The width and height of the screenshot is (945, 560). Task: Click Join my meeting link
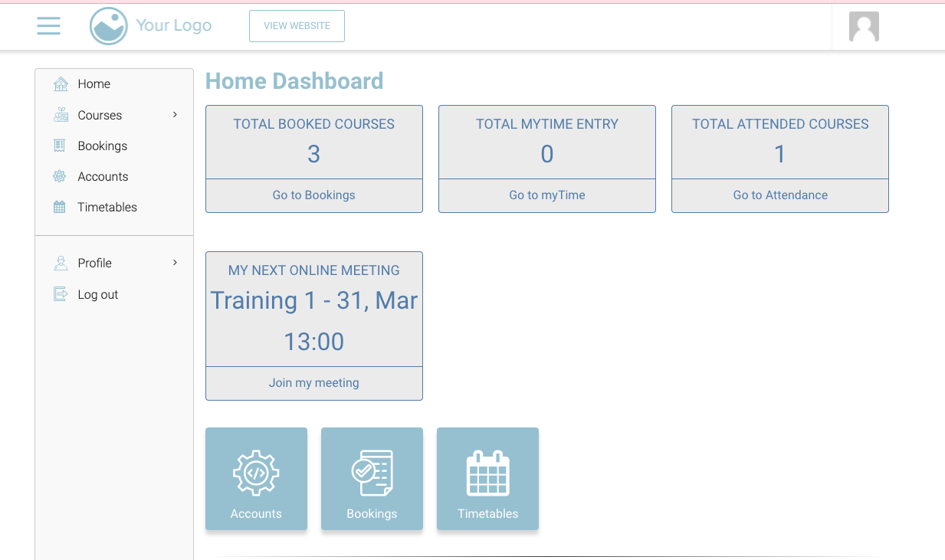tap(313, 383)
